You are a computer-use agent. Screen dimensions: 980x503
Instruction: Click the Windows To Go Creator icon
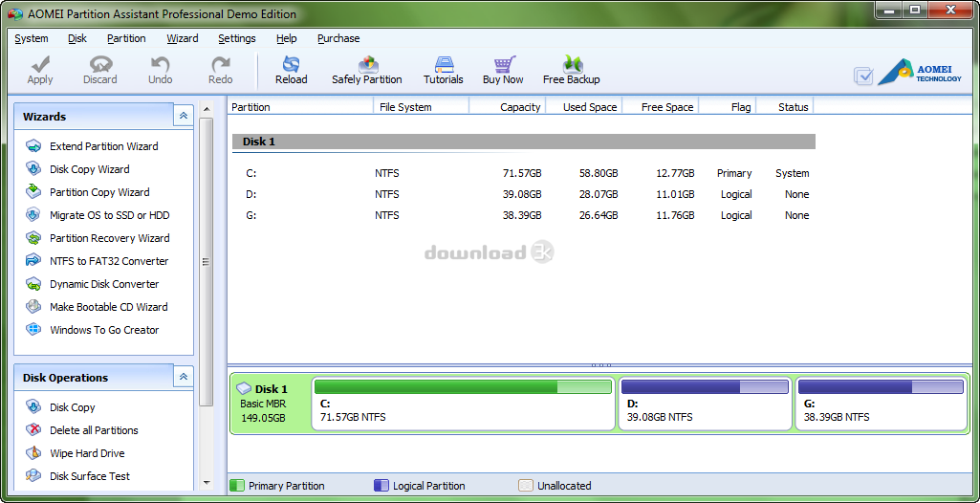33,330
